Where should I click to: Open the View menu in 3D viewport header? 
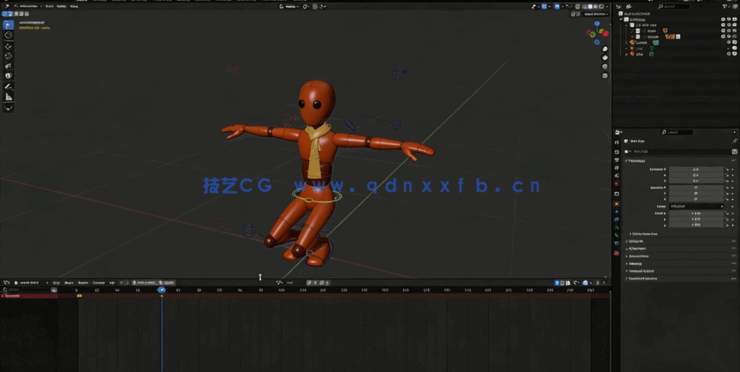click(49, 7)
